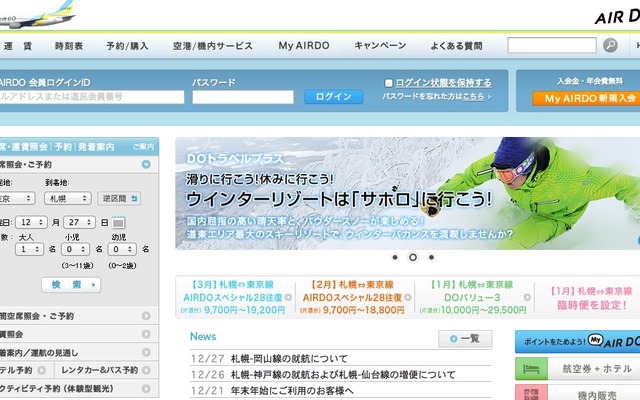The width and height of the screenshot is (640, 400).
Task: Open news 札幌-神戸線の就航および札幌-仙台線の増便について
Action: 343,374
